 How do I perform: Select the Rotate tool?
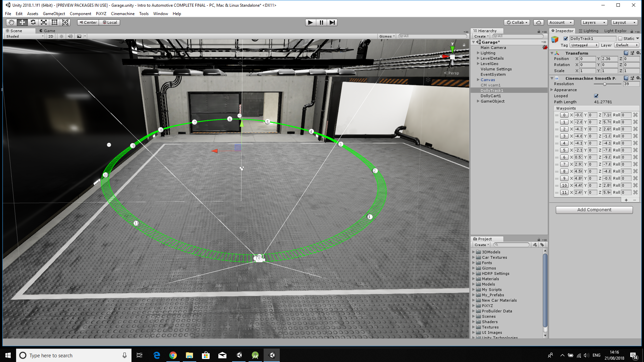click(33, 22)
